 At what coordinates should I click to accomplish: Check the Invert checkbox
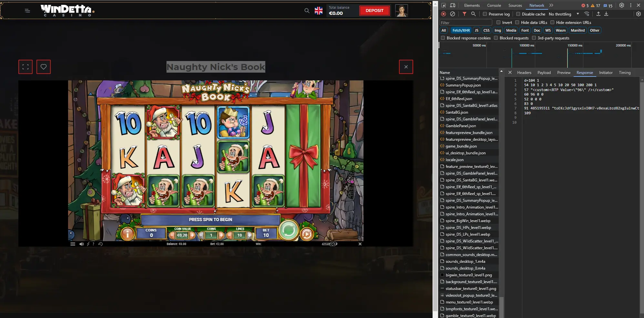tap(498, 22)
